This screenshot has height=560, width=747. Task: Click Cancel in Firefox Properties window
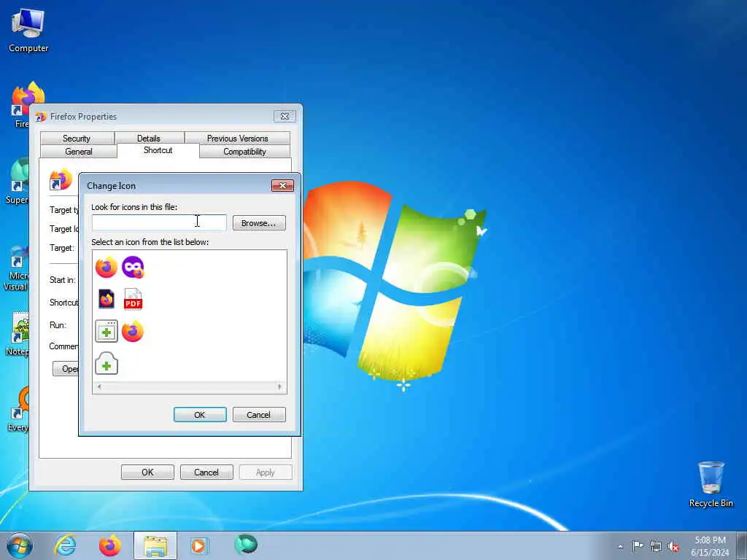click(206, 472)
